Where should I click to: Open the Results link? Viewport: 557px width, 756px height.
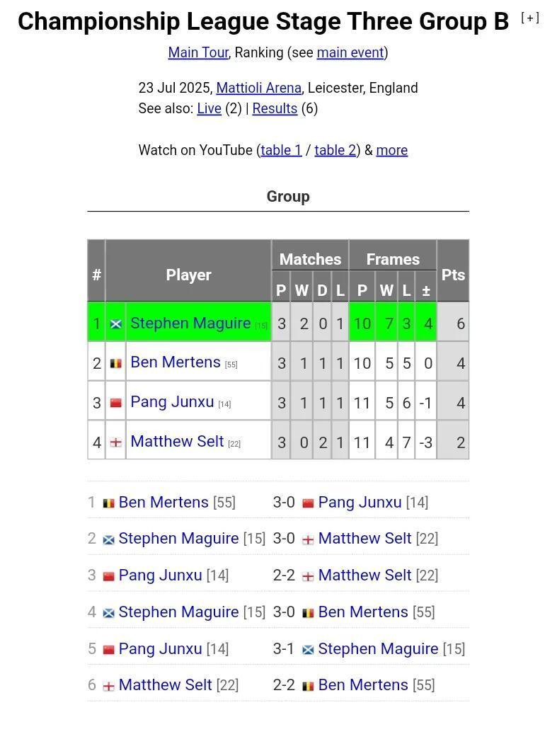click(x=275, y=108)
